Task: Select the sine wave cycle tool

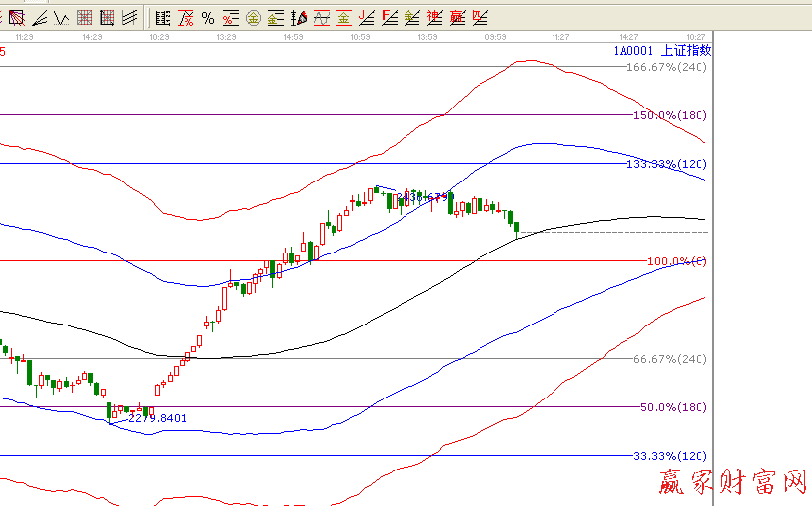Action: pyautogui.click(x=321, y=17)
